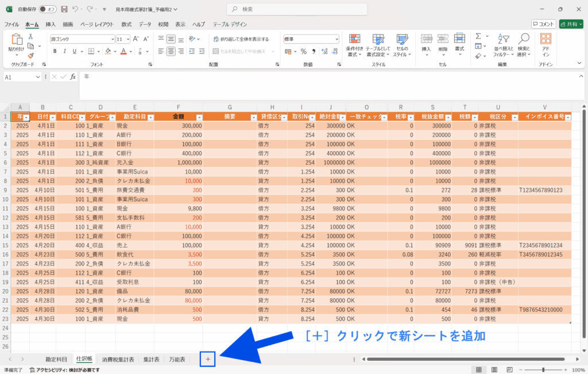Click the 共有 share button
This screenshot has height=374, width=588.
pyautogui.click(x=571, y=24)
